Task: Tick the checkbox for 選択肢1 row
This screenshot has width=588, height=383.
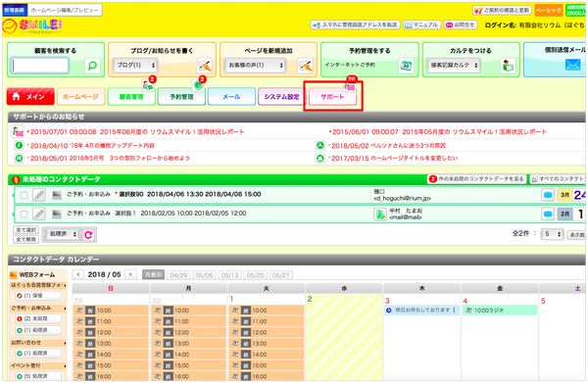Action: 24,214
